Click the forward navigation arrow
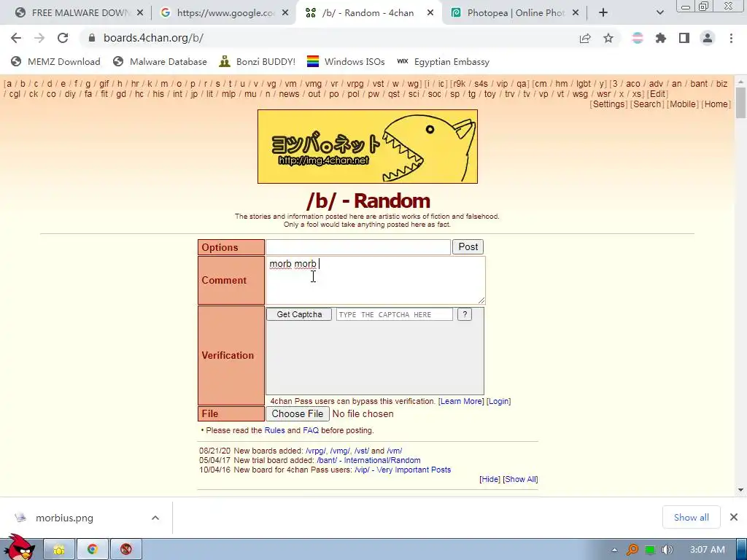Screen dimensions: 747x560 [x=39, y=38]
